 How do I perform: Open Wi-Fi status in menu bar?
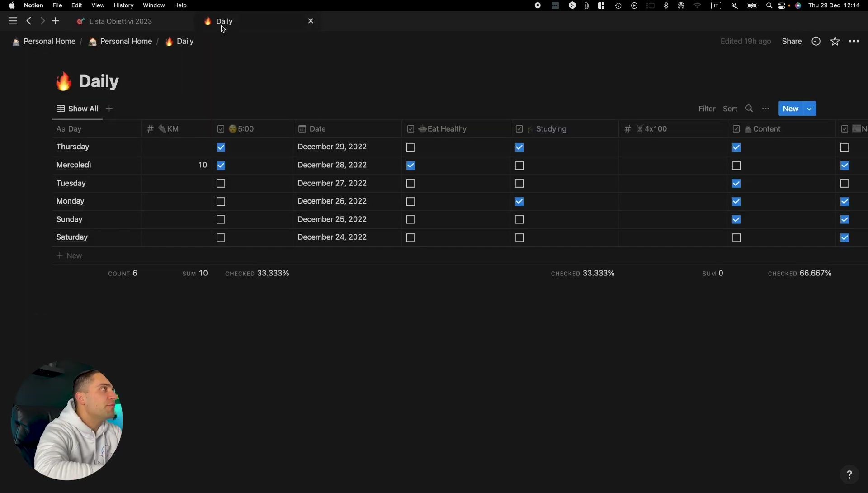[x=698, y=5]
